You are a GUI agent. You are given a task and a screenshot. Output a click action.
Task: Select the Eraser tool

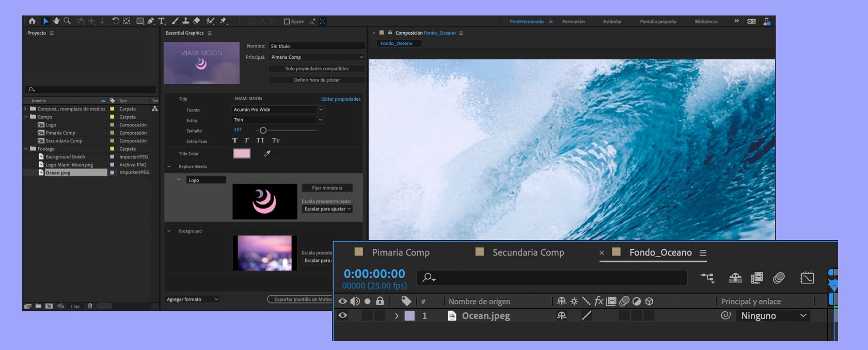tap(197, 21)
